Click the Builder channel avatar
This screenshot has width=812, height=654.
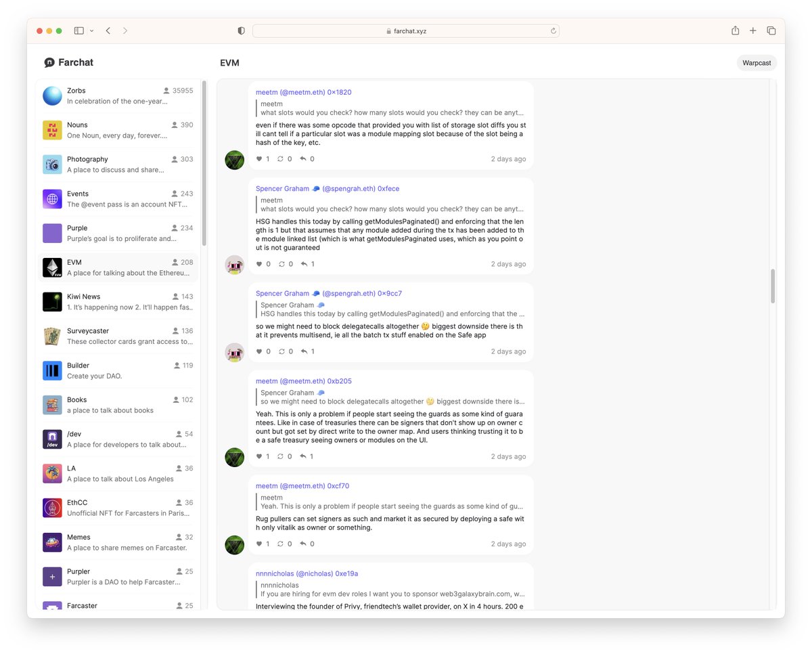coord(52,370)
